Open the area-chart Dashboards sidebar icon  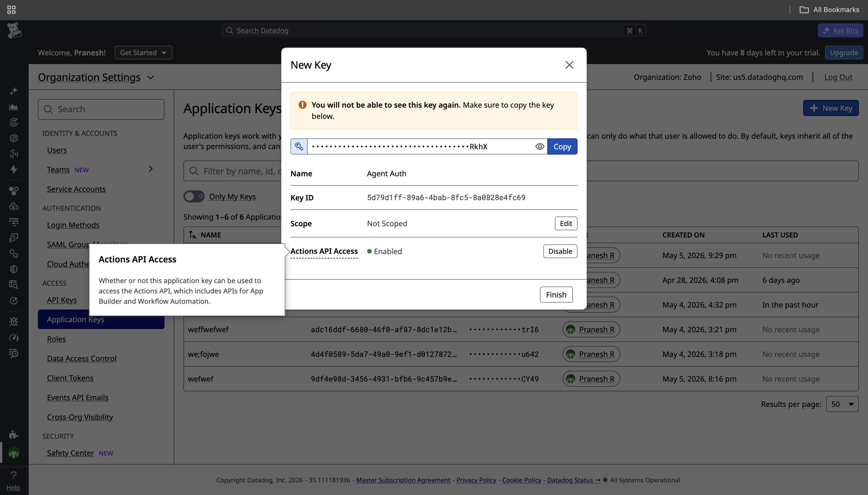(13, 107)
